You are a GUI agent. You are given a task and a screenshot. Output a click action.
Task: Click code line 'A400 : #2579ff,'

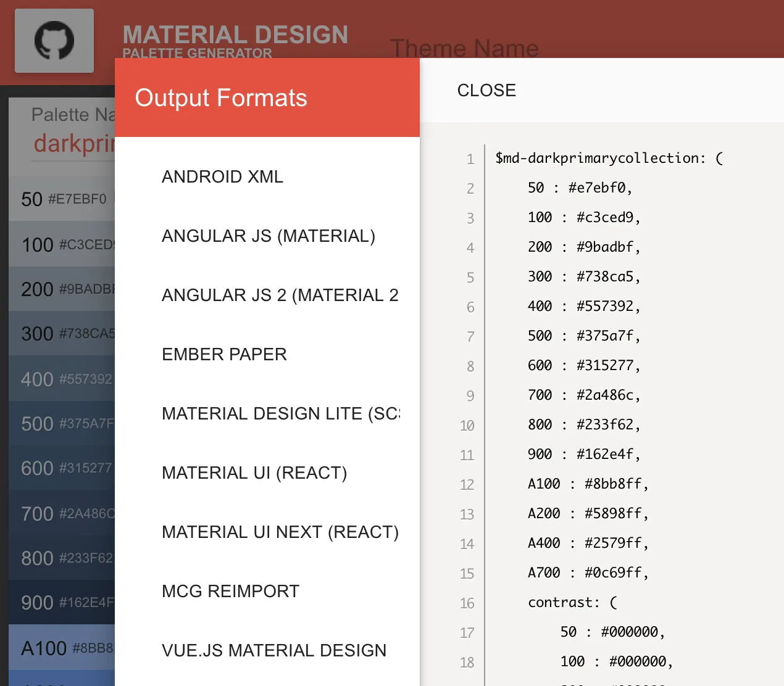(x=588, y=543)
